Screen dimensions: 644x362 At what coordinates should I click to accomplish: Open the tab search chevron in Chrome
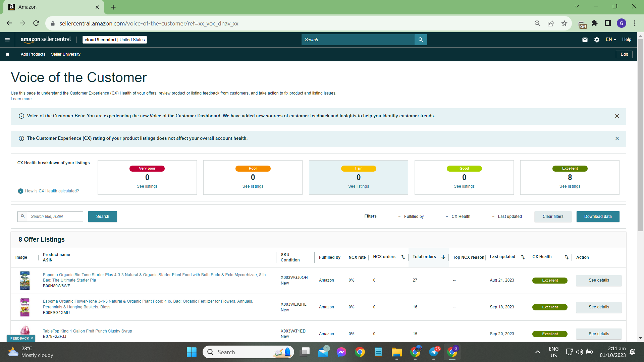point(577,6)
